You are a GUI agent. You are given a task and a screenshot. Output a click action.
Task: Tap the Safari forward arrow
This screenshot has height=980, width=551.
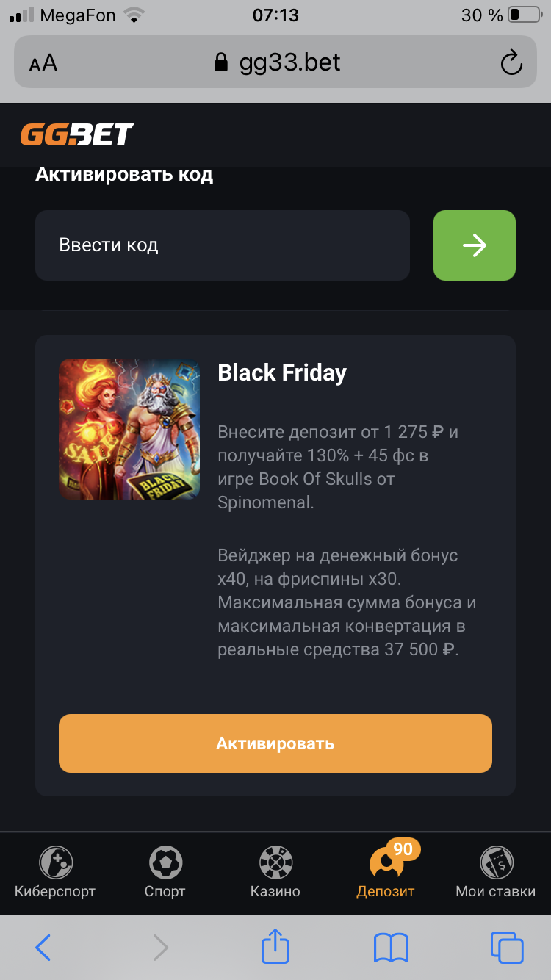160,948
